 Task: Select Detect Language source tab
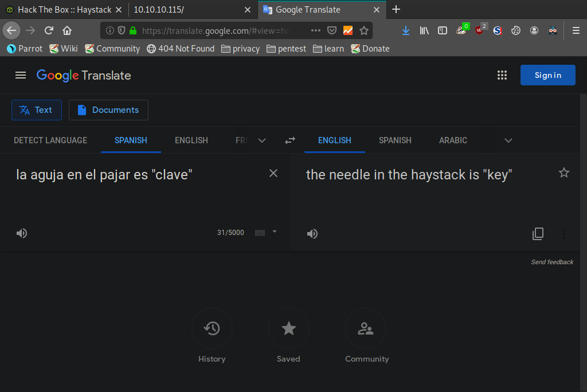pos(50,140)
